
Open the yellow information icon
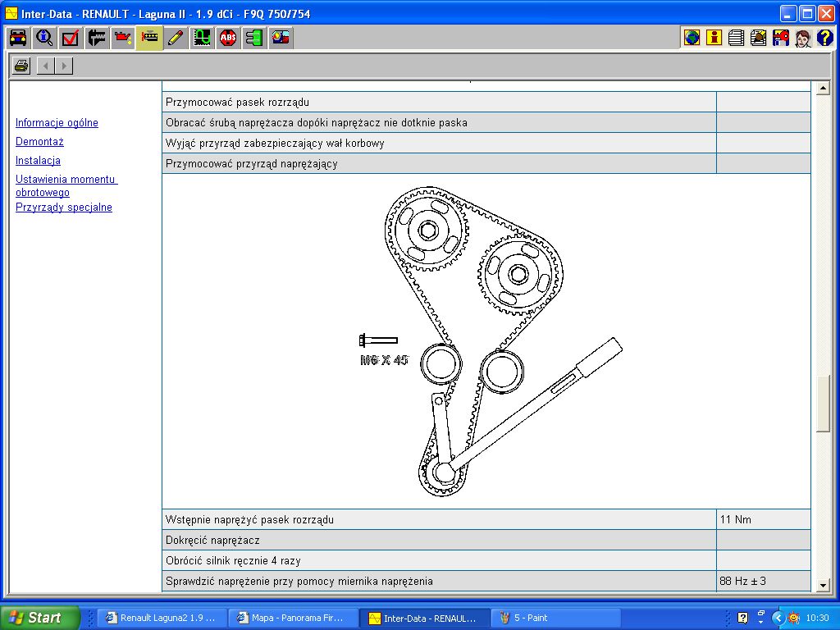pos(714,38)
